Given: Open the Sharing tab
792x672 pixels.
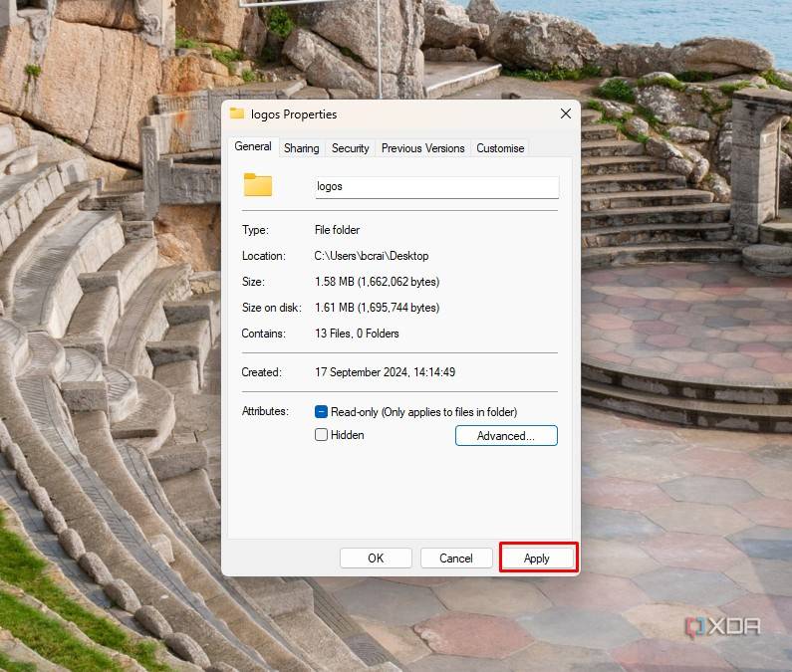Looking at the screenshot, I should point(302,148).
